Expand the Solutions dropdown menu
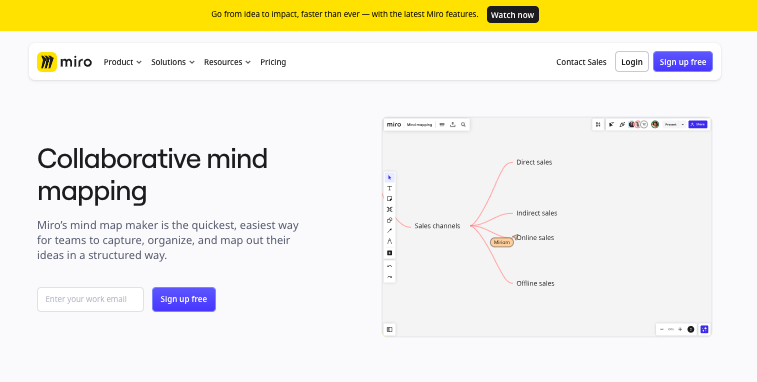757x382 pixels. (x=173, y=62)
